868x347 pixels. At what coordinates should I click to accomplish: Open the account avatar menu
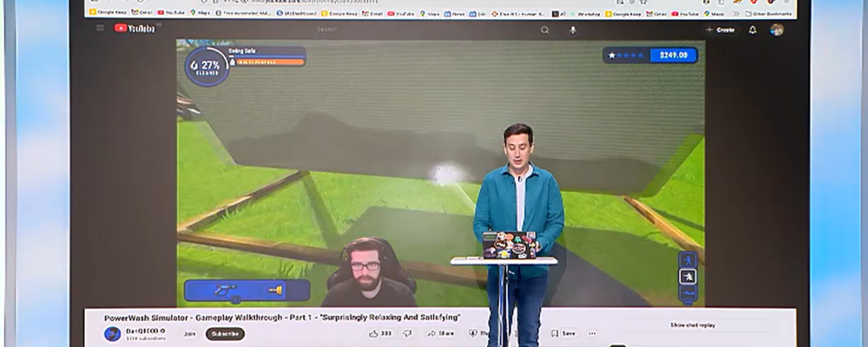pos(777,29)
